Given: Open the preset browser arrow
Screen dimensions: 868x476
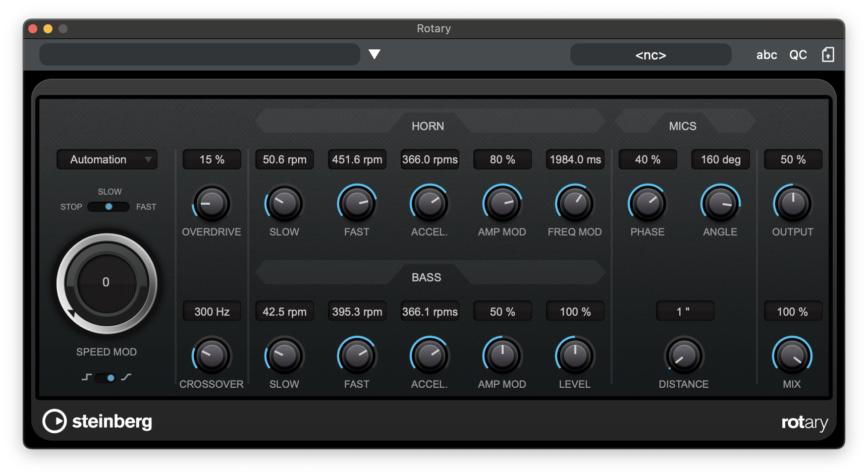Looking at the screenshot, I should point(374,54).
